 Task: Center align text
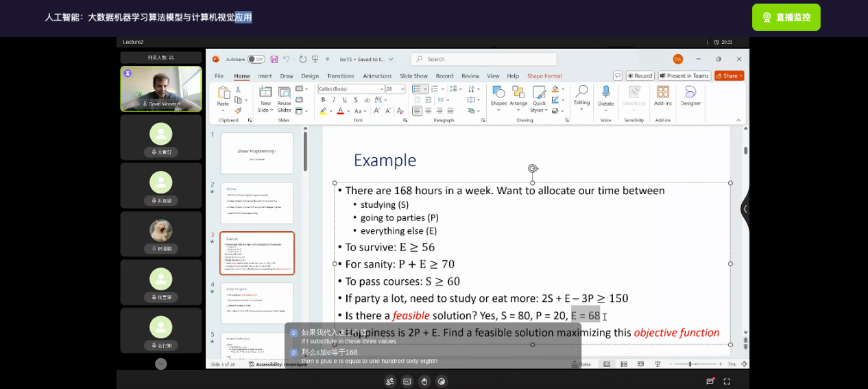(x=429, y=110)
